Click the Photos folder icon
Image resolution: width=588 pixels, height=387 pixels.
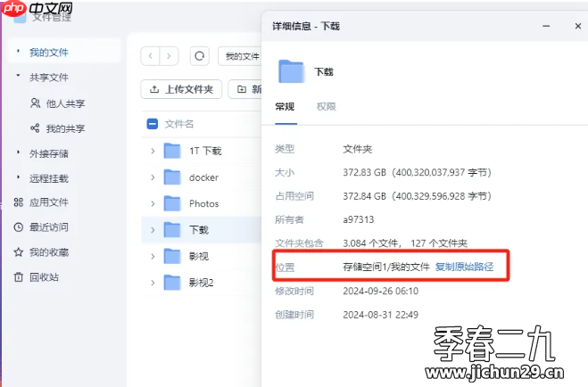pos(172,203)
